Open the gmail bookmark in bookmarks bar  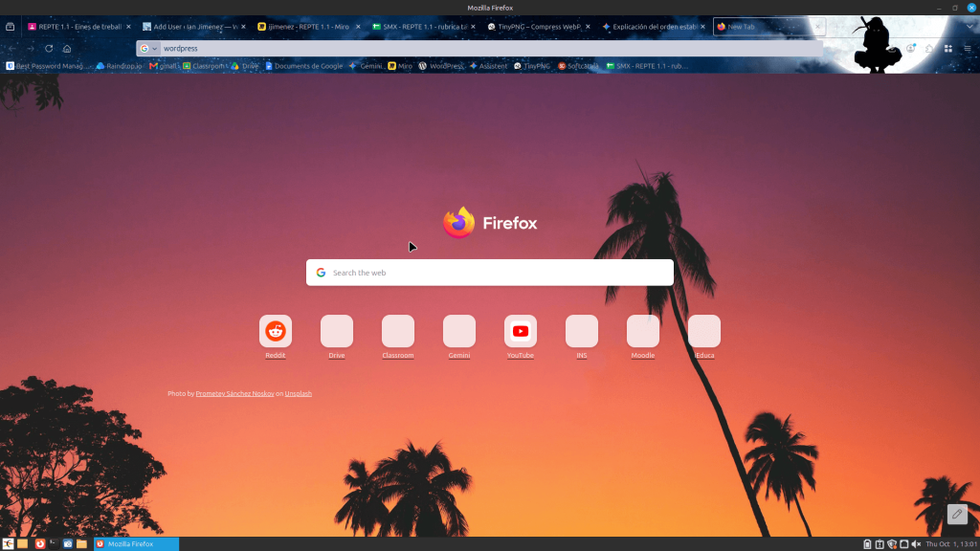tap(164, 66)
